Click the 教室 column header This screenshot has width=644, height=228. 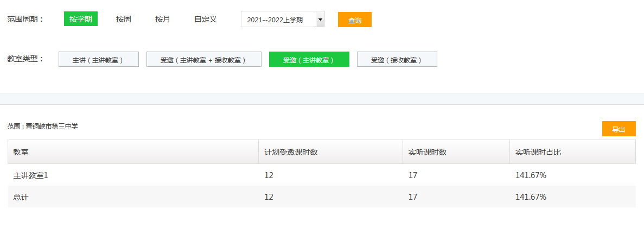pyautogui.click(x=133, y=152)
